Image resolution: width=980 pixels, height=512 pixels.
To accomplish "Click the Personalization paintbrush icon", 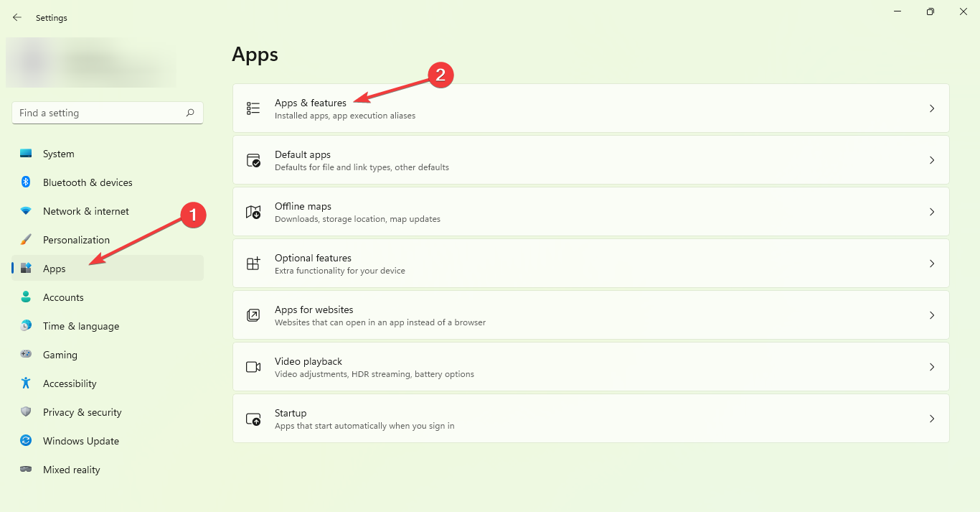I will click(x=26, y=240).
